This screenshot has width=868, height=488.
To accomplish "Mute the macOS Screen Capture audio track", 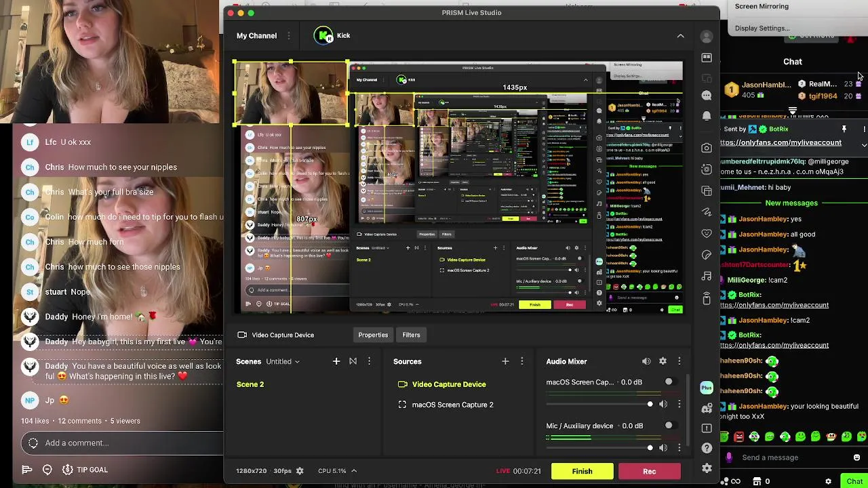I will (x=663, y=404).
